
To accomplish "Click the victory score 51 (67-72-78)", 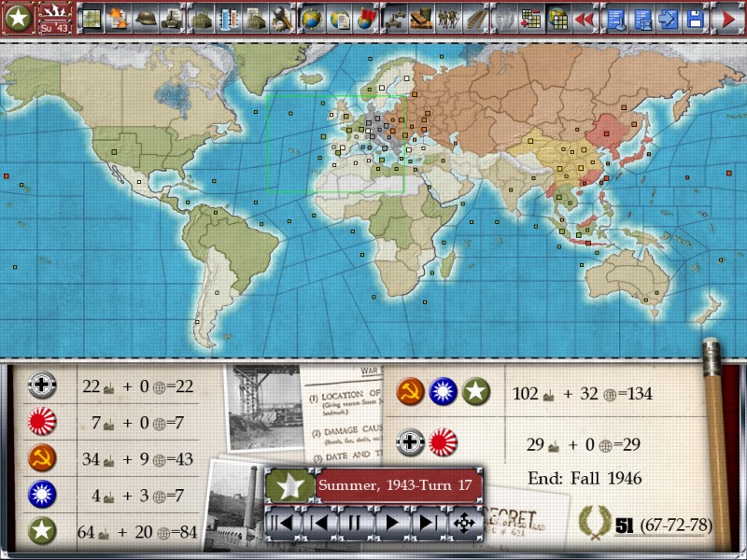I will tap(664, 525).
